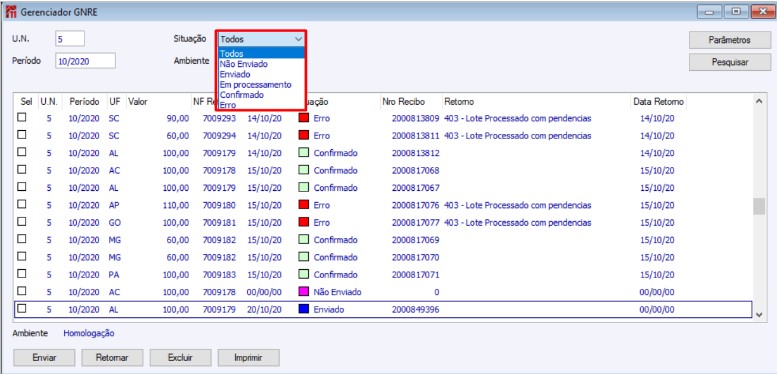
Task: Choose 'Todos' in Situação list
Action: click(261, 53)
